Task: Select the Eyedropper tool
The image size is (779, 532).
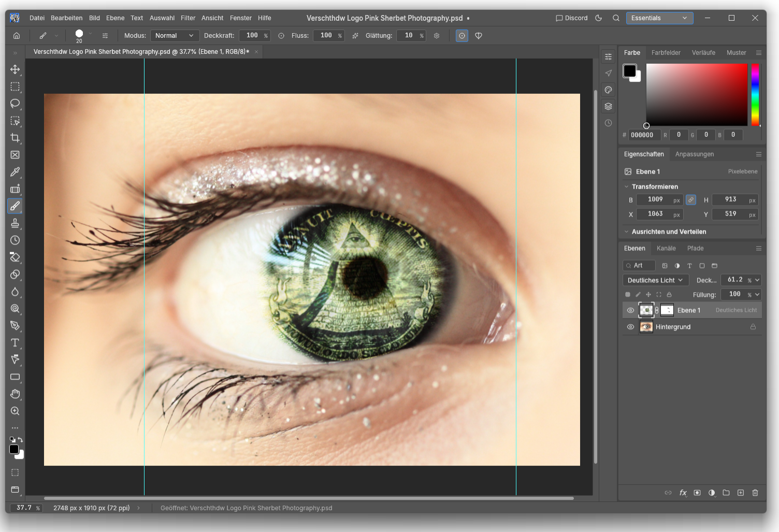Action: [x=15, y=172]
